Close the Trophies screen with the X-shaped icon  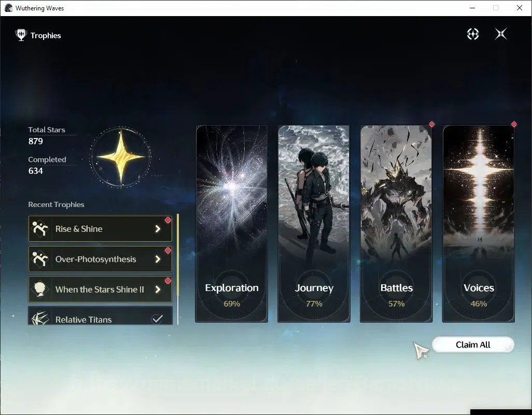pos(501,34)
